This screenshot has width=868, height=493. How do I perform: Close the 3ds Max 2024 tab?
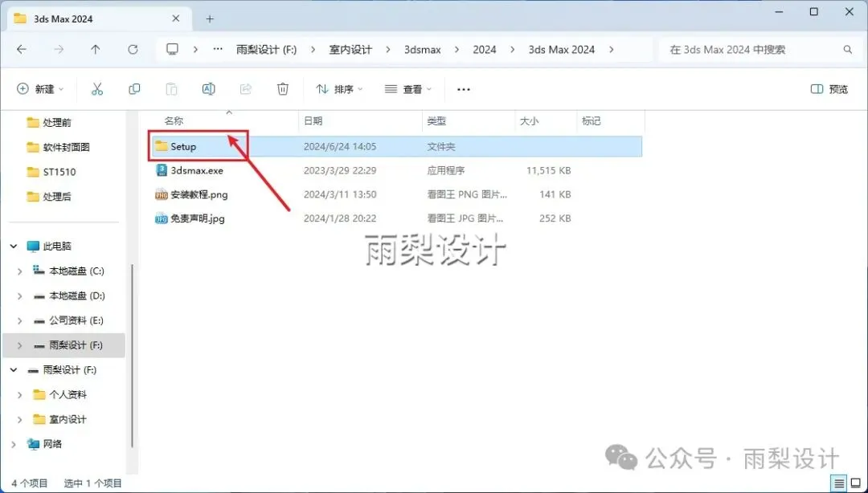tap(176, 18)
